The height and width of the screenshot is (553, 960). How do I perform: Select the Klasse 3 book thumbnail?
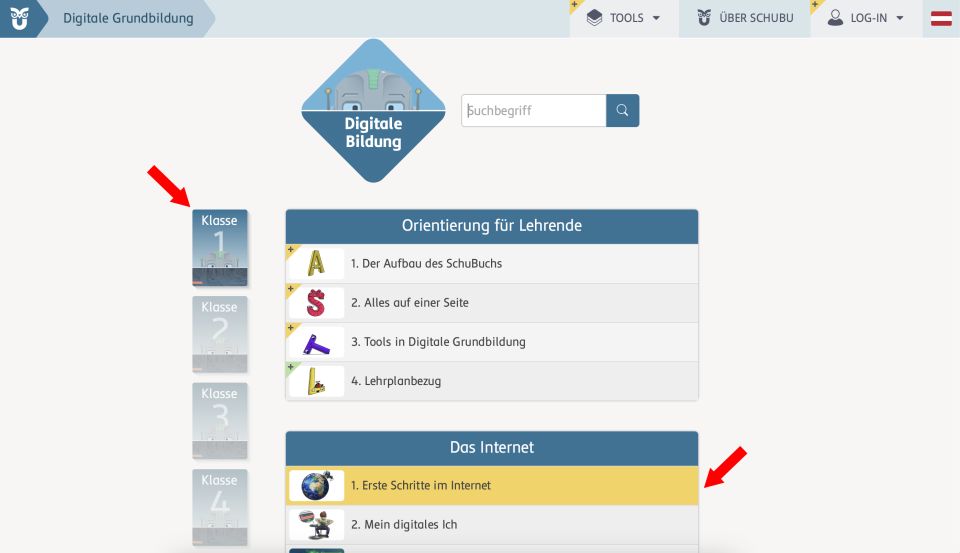tap(219, 421)
